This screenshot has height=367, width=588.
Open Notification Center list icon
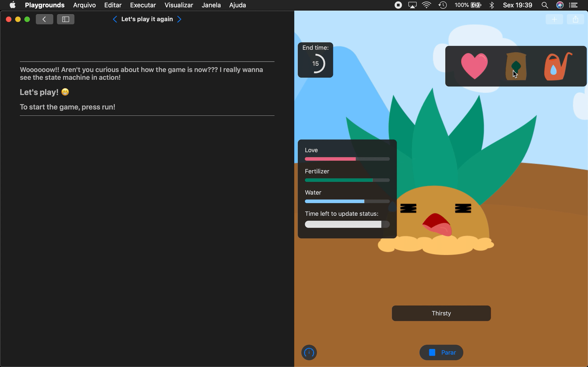tap(574, 5)
